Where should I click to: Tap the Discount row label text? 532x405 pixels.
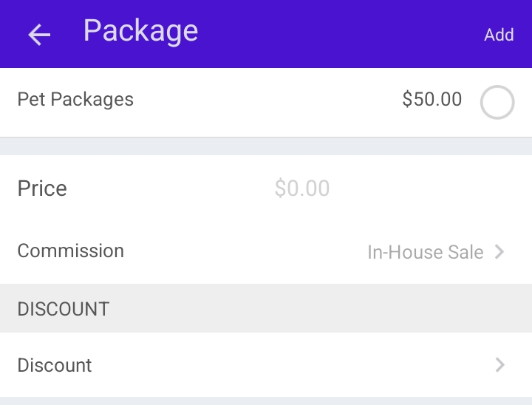click(55, 365)
